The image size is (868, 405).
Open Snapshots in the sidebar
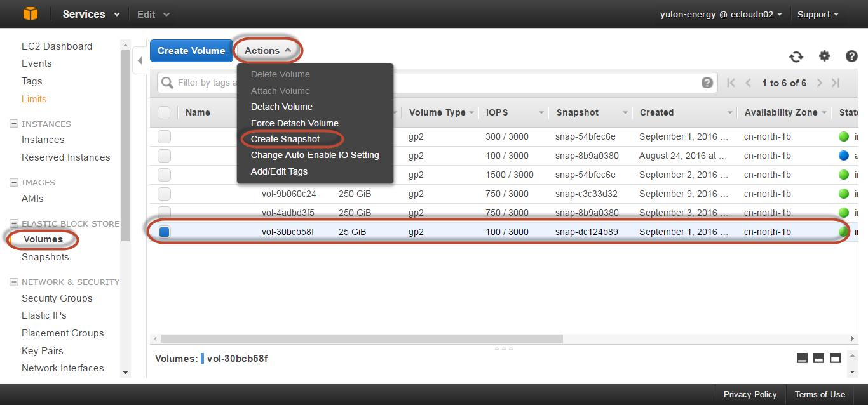coord(45,257)
